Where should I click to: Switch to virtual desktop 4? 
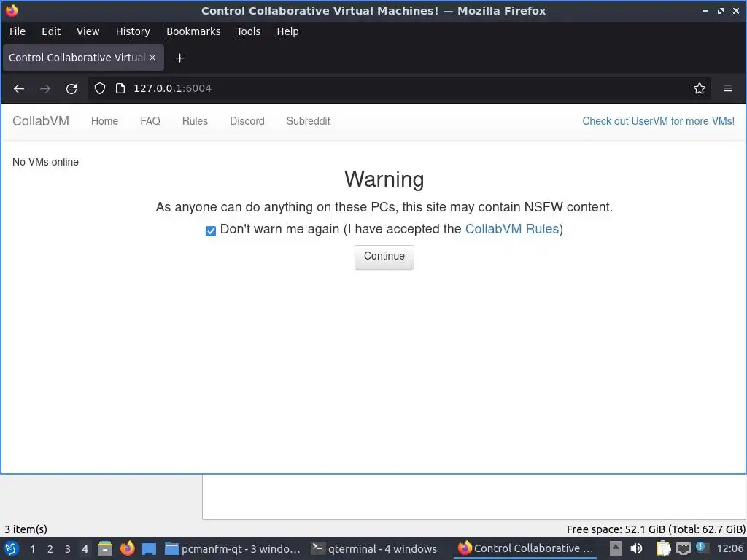pos(85,549)
